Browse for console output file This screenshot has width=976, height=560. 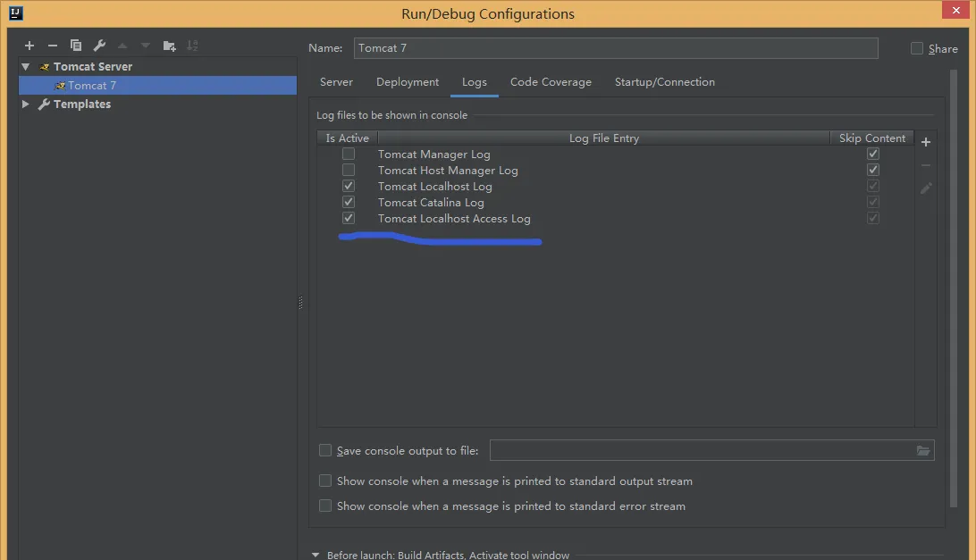923,450
